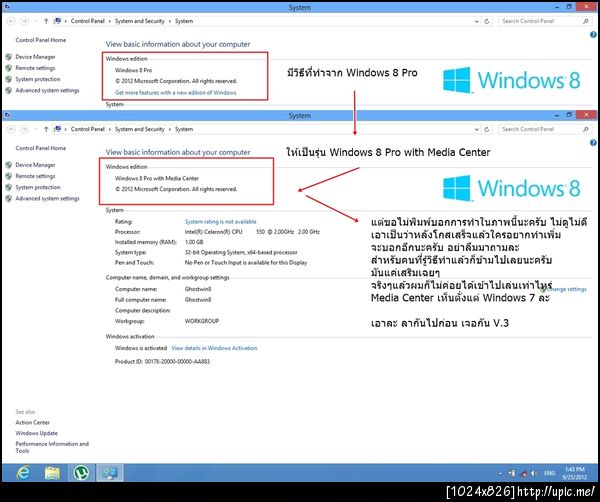Click the Back arrow in lower System window
Screen dimensions: 600x502
coord(11,129)
